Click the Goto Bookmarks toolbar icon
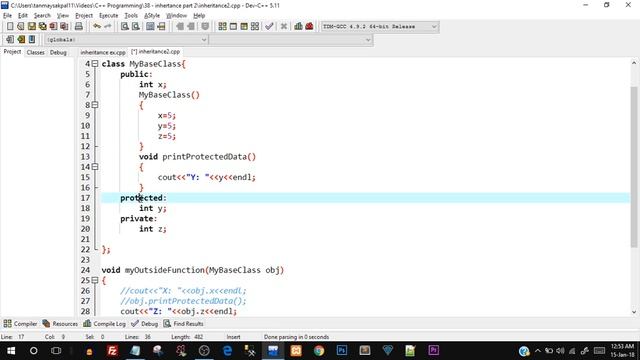This screenshot has height=360, width=640. pyautogui.click(x=32, y=40)
